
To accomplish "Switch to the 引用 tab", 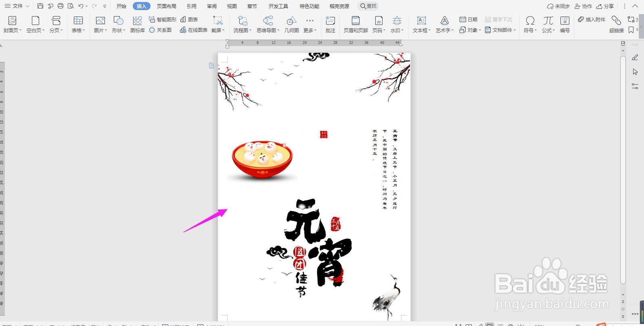I will (192, 6).
